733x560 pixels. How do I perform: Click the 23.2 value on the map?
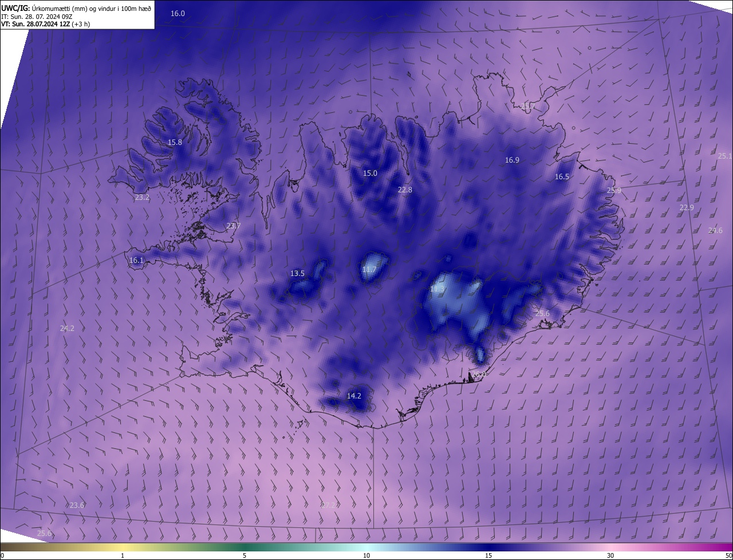pos(142,198)
